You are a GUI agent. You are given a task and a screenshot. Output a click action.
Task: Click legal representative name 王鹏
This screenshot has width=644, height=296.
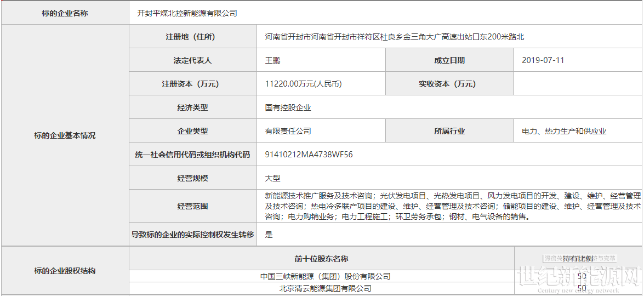[x=273, y=60]
